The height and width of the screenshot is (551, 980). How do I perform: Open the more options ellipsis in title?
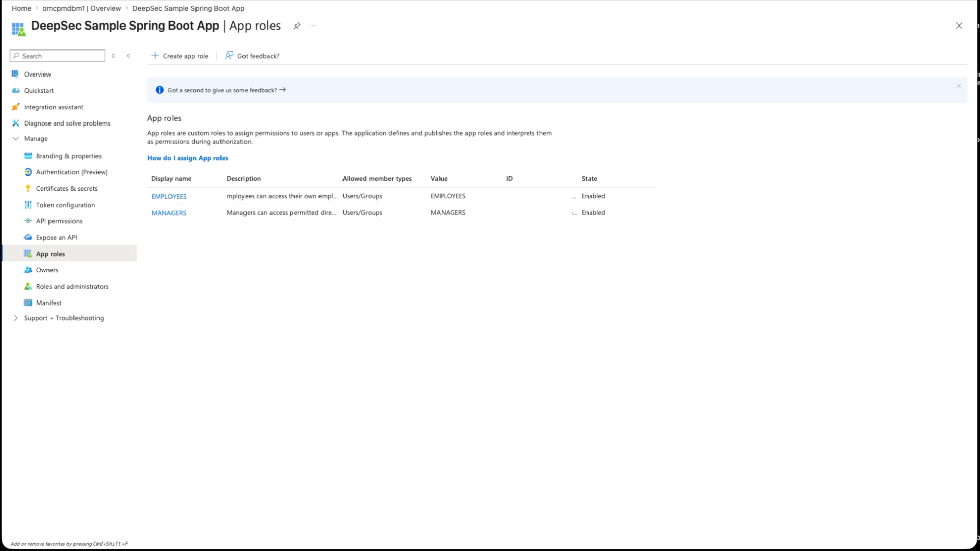(313, 26)
